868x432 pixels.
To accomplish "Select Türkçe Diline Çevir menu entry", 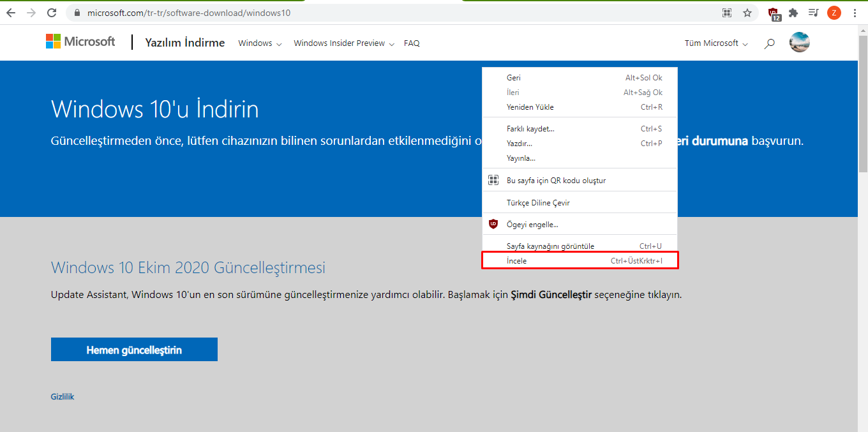I will tap(580, 203).
